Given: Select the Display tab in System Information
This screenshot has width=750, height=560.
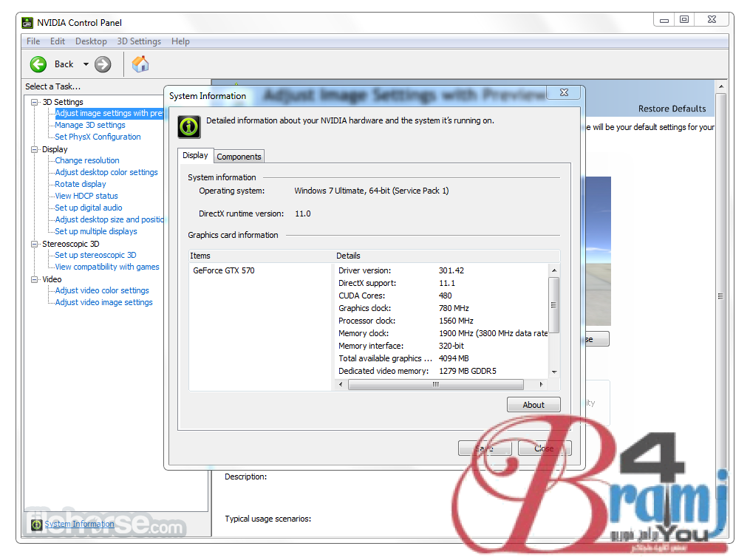Looking at the screenshot, I should [x=195, y=155].
